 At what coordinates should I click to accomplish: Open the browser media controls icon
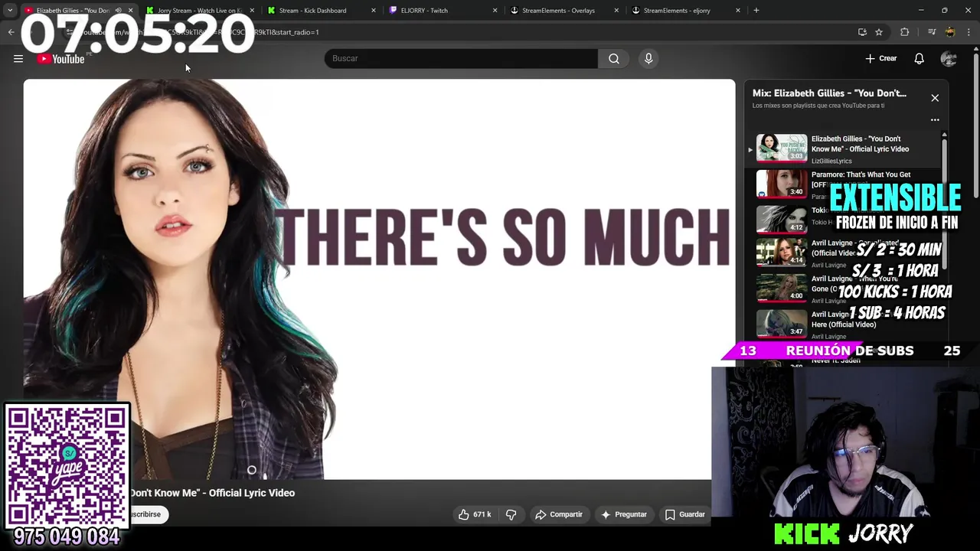pyautogui.click(x=932, y=32)
